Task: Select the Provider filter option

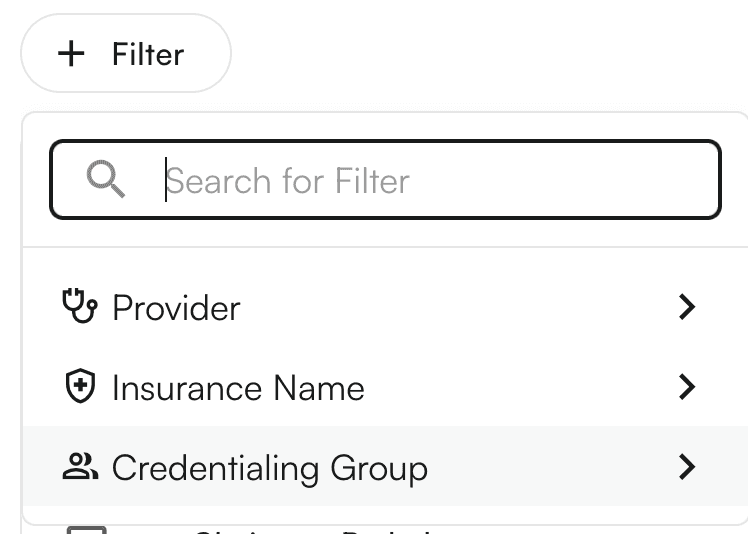Action: [380, 306]
